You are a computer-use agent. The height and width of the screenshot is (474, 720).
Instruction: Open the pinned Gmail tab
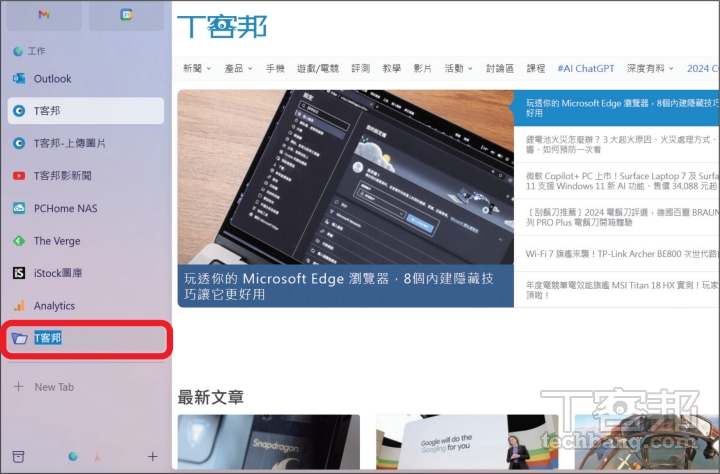coord(44,15)
